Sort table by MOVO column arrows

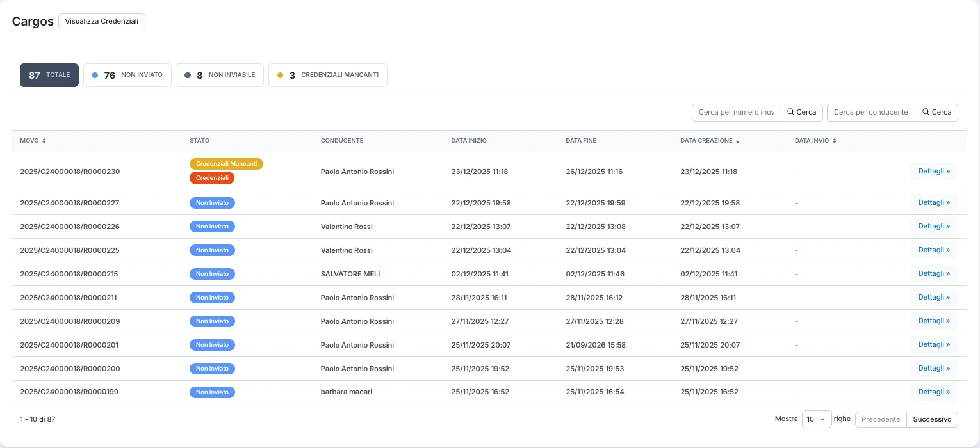click(x=44, y=141)
